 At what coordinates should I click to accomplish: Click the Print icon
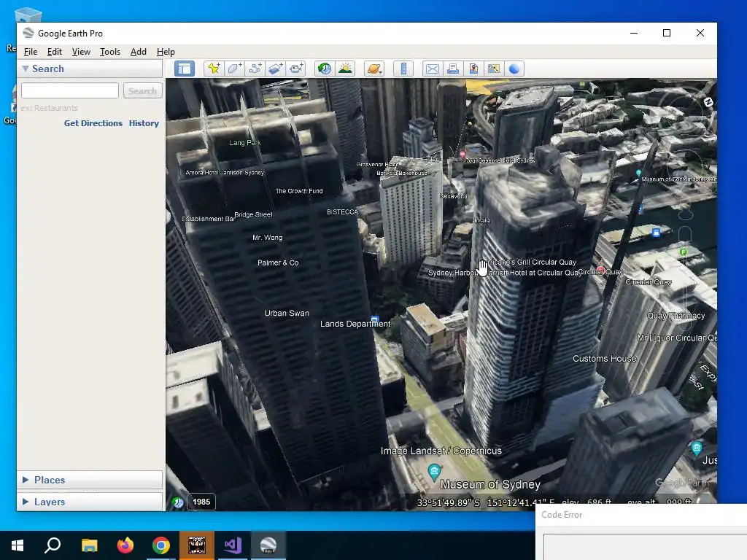pos(453,69)
